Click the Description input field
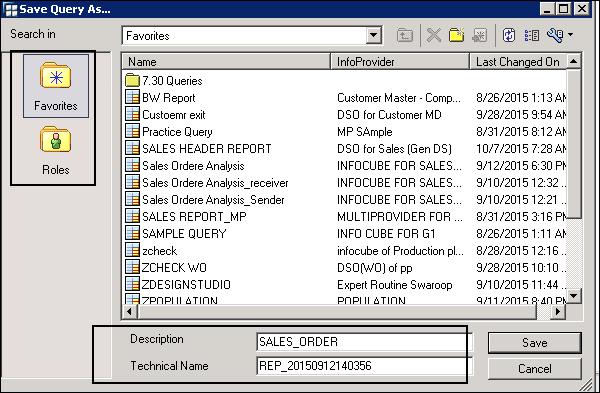This screenshot has width=600, height=393. tap(365, 341)
